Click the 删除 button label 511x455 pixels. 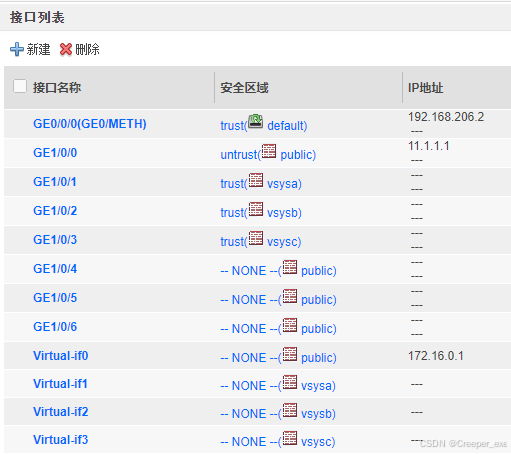tap(87, 49)
